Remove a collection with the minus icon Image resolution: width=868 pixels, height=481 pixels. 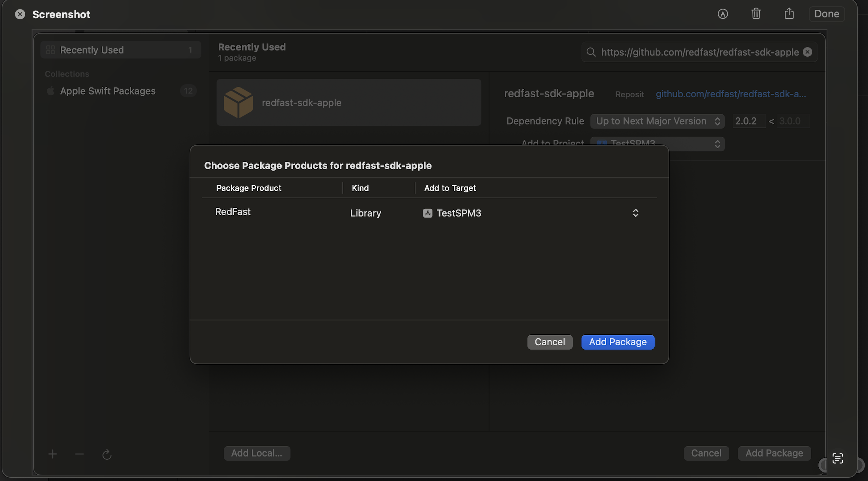click(79, 454)
